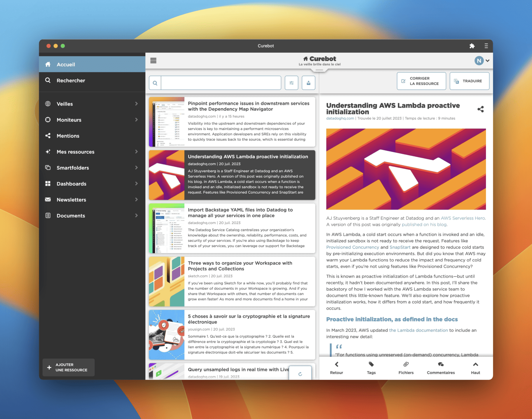Open Mentions in sidebar

pos(92,136)
